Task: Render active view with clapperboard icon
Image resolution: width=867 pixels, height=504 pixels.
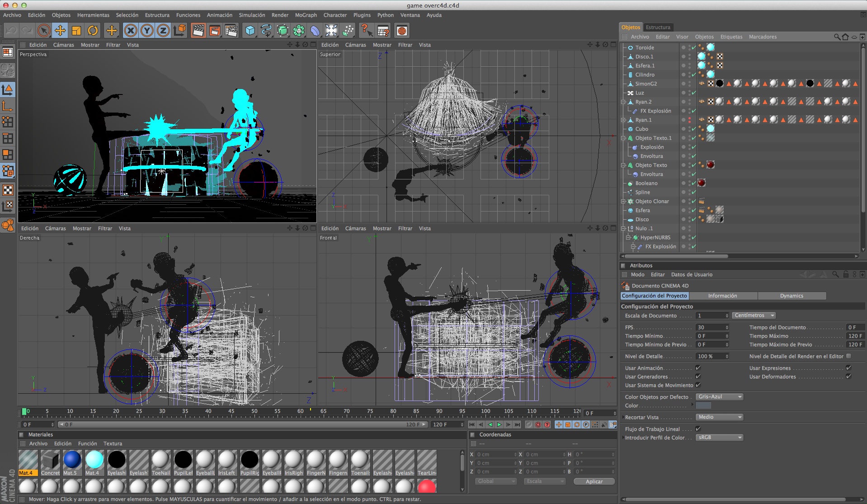Action: pyautogui.click(x=198, y=31)
